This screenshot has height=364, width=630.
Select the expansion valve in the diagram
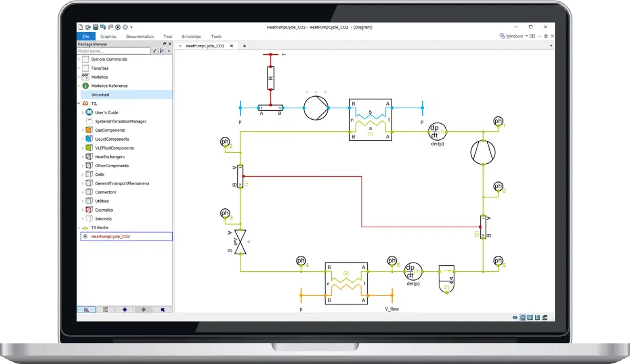click(x=241, y=242)
